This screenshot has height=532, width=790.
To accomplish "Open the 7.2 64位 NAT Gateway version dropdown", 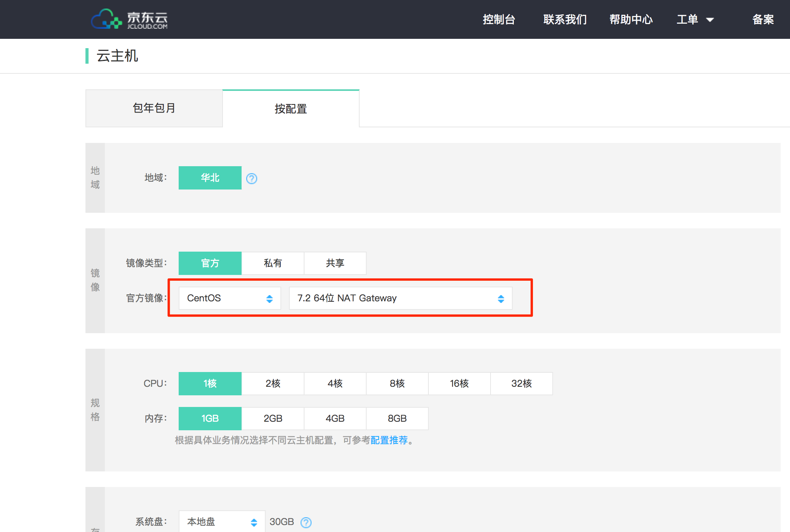I will tap(401, 298).
